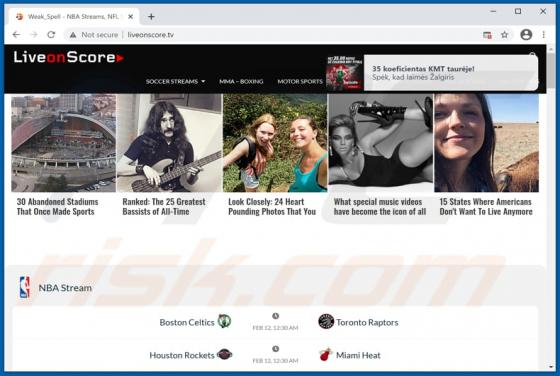
Task: Open 15 States Where Americans Don't Want link
Action: pos(486,207)
